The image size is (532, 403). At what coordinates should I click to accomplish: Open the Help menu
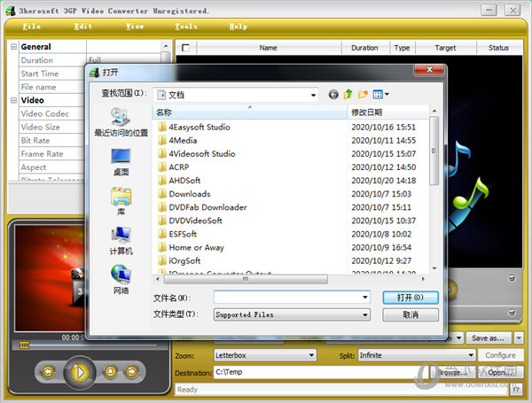click(x=239, y=27)
